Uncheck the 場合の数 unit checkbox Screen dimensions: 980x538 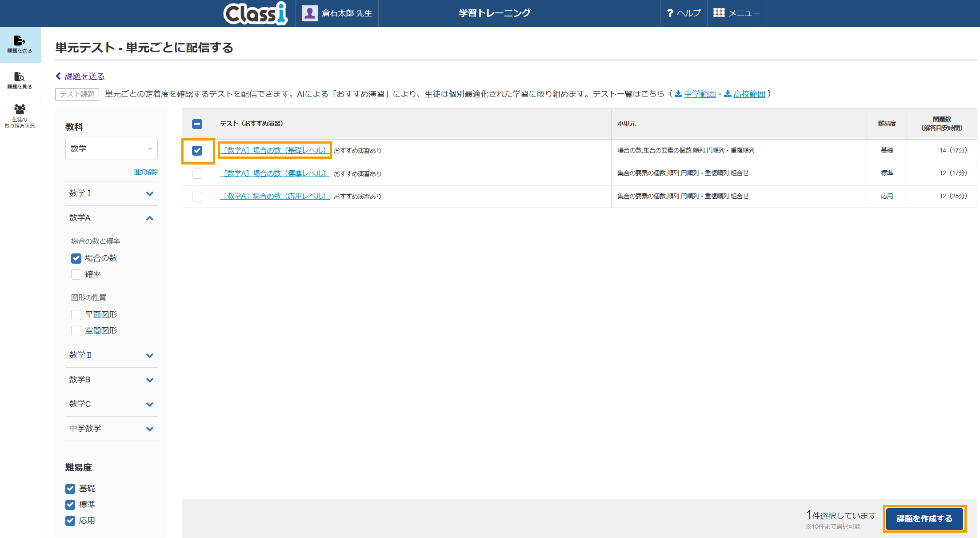coord(76,258)
